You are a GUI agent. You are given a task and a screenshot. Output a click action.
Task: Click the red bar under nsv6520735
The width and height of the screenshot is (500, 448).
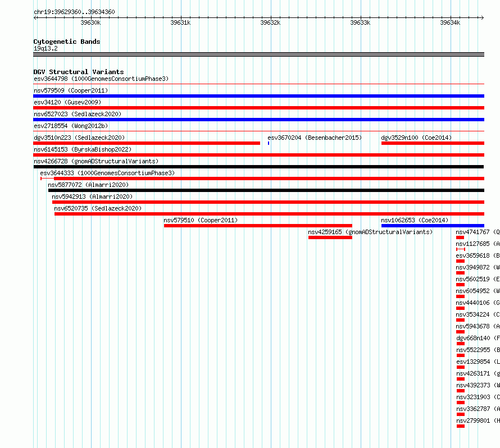point(270,214)
